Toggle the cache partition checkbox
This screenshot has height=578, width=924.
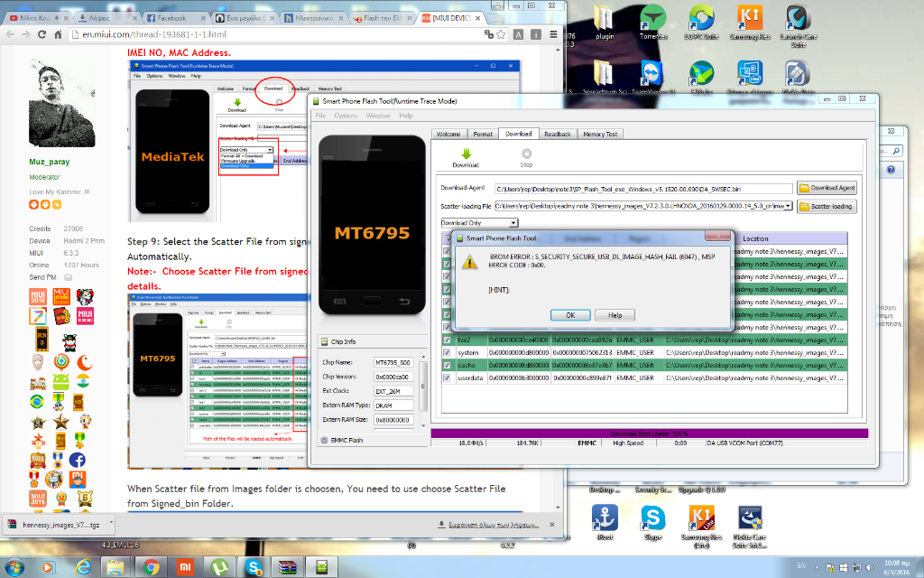(447, 365)
